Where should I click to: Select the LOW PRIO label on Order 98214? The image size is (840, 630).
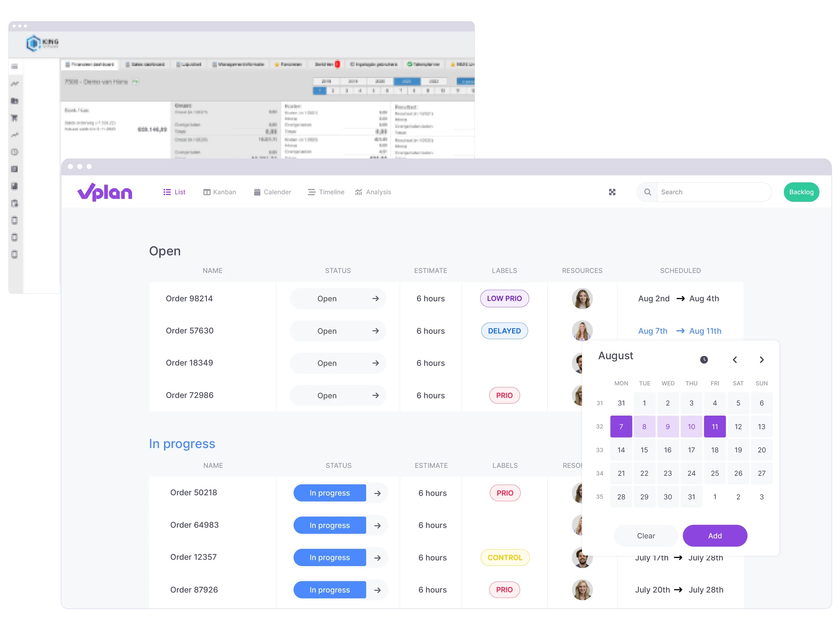tap(504, 298)
